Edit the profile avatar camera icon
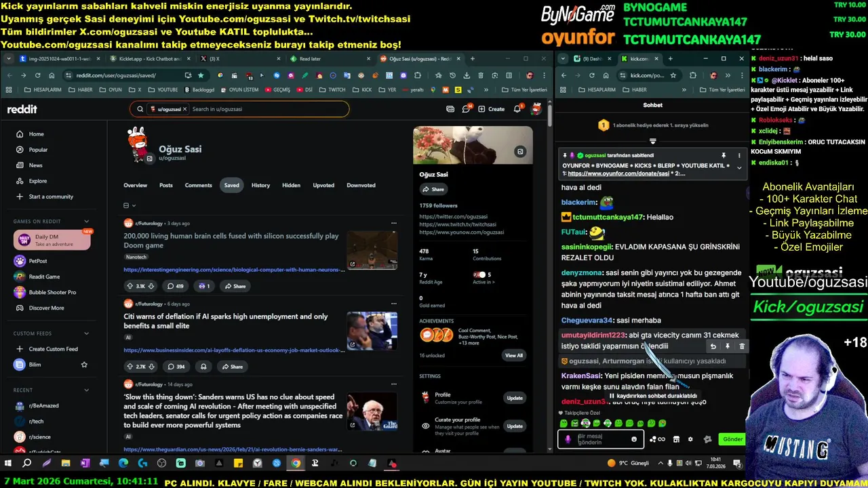This screenshot has width=868, height=488. (x=150, y=159)
